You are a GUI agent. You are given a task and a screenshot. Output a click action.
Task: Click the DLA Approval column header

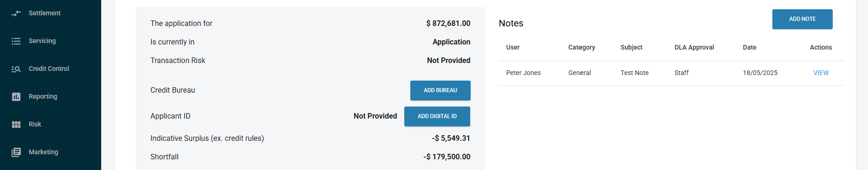[694, 47]
